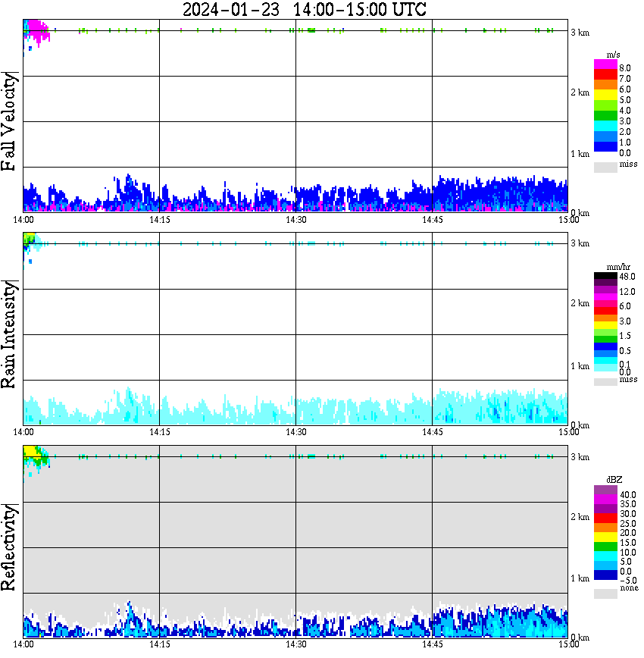Click the magenta swatch in the m/s legend
Image resolution: width=644 pixels, height=658 pixels.
(x=605, y=64)
